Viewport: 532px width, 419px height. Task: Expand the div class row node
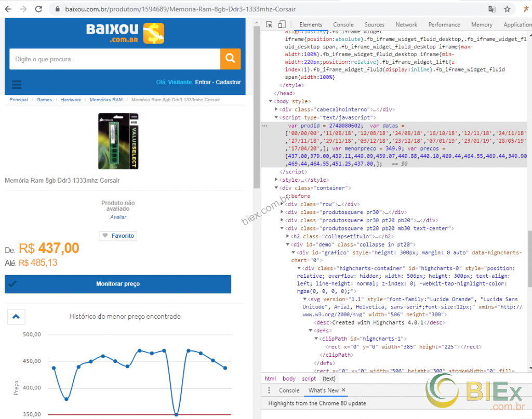[x=282, y=204]
